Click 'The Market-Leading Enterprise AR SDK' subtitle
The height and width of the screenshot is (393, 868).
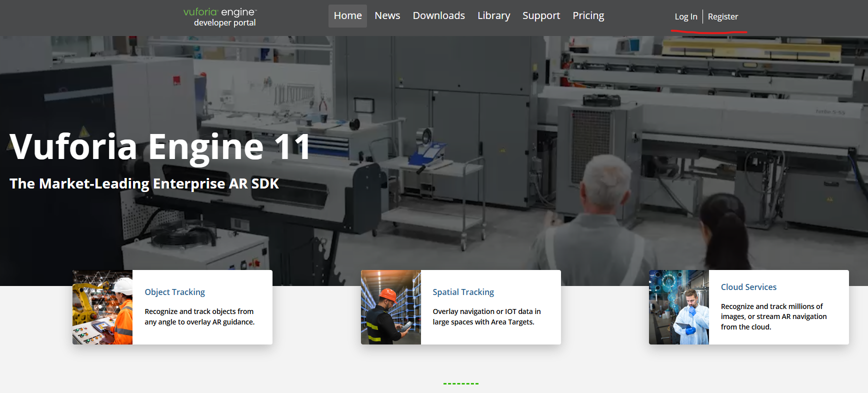tap(144, 183)
